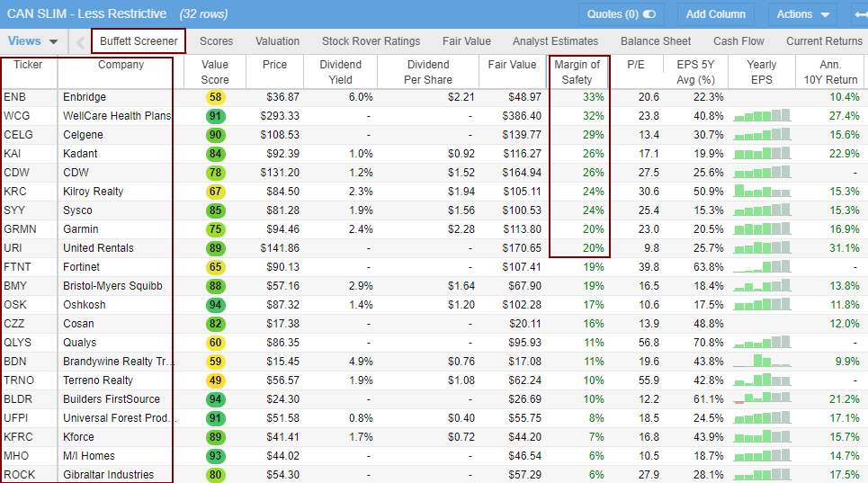Select the UFPI ticker cell

[x=15, y=417]
